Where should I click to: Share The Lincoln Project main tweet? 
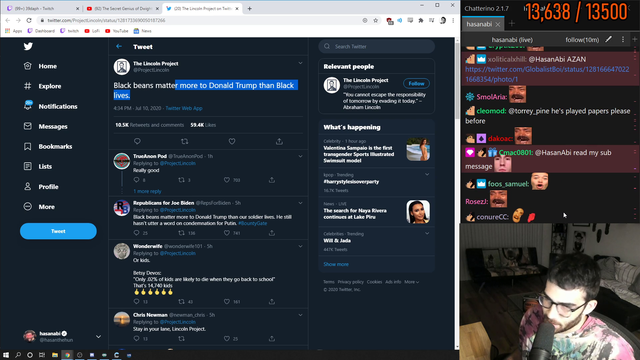click(279, 141)
